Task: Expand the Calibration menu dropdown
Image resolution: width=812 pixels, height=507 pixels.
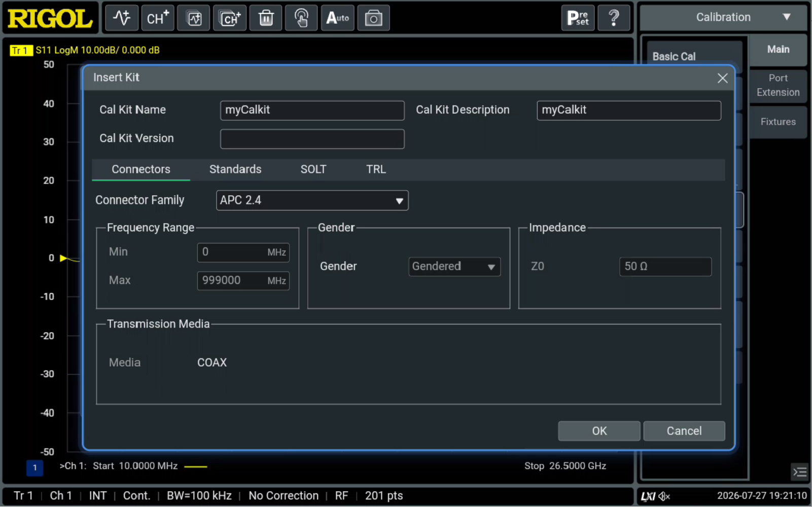Action: tap(723, 17)
